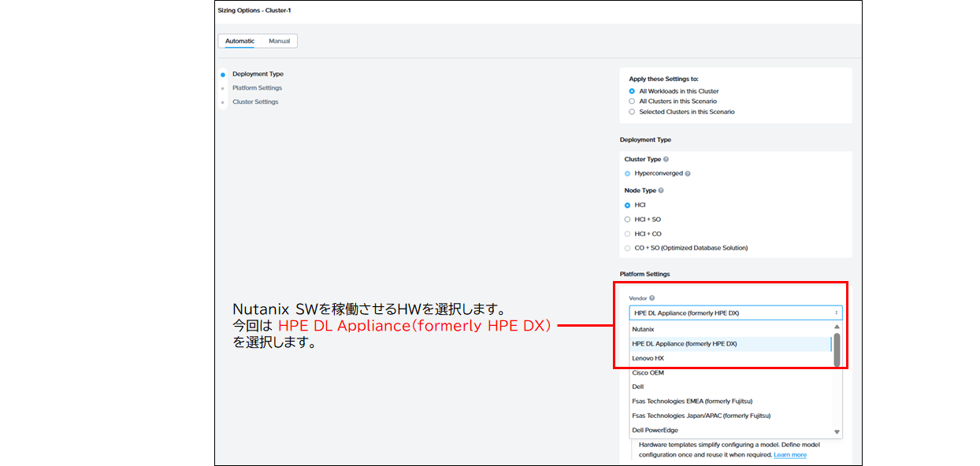This screenshot has height=466, width=980.
Task: Select All Clusters in this Scenario
Action: 632,102
